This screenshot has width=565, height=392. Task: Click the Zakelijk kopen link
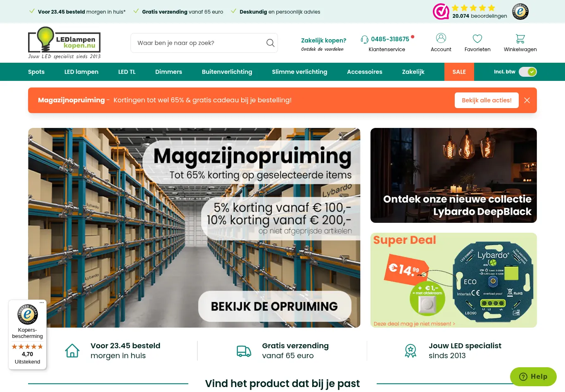click(324, 40)
